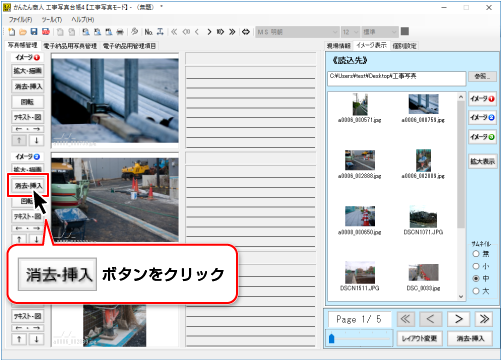Click イメージ2 button in right panel
The height and width of the screenshot is (360, 501).
(x=482, y=117)
